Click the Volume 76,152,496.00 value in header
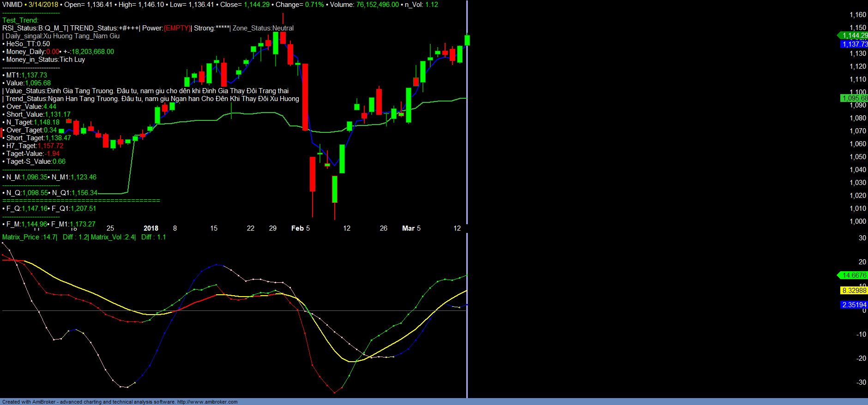 tap(377, 5)
